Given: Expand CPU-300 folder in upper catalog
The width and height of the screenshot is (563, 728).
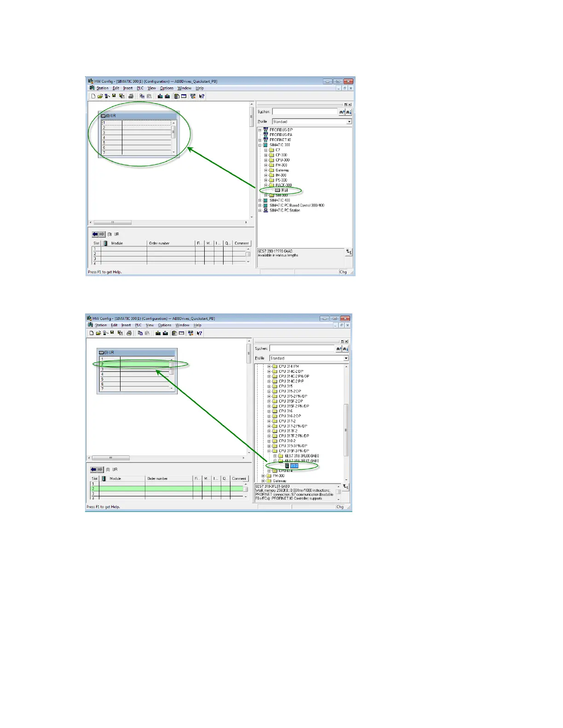Looking at the screenshot, I should click(266, 160).
